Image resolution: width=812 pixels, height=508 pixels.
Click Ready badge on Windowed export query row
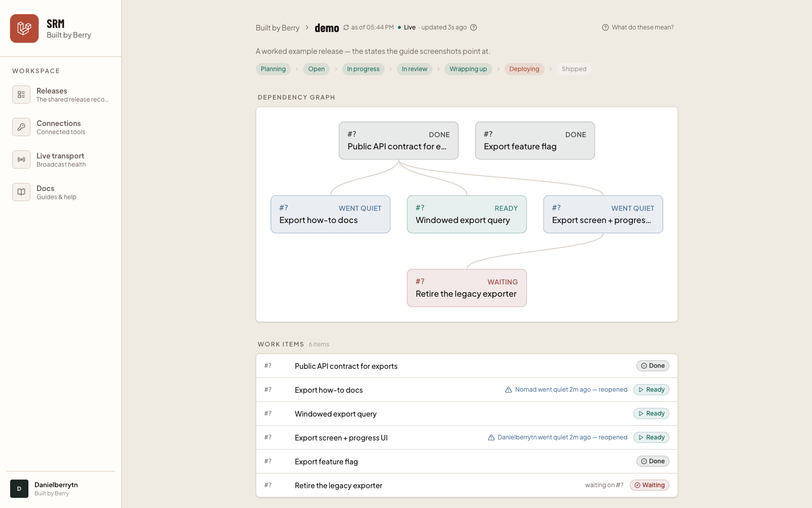point(651,414)
